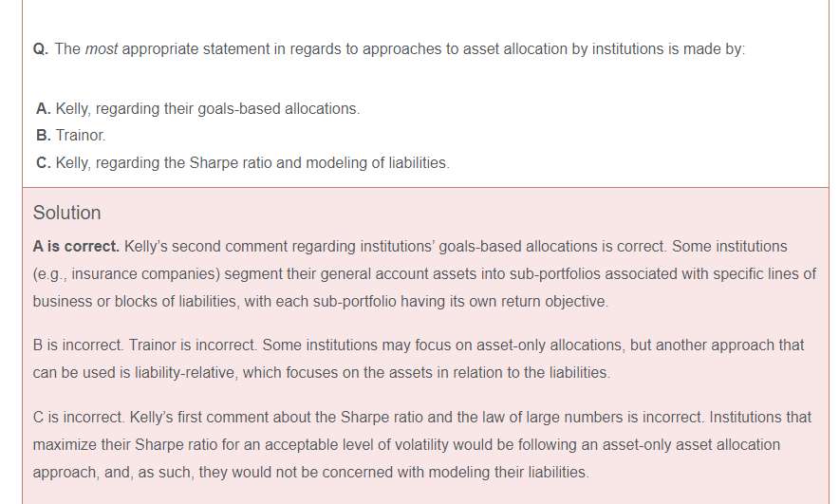The height and width of the screenshot is (504, 839).
Task: Click the bold "Q." question marker
Action: (41, 49)
